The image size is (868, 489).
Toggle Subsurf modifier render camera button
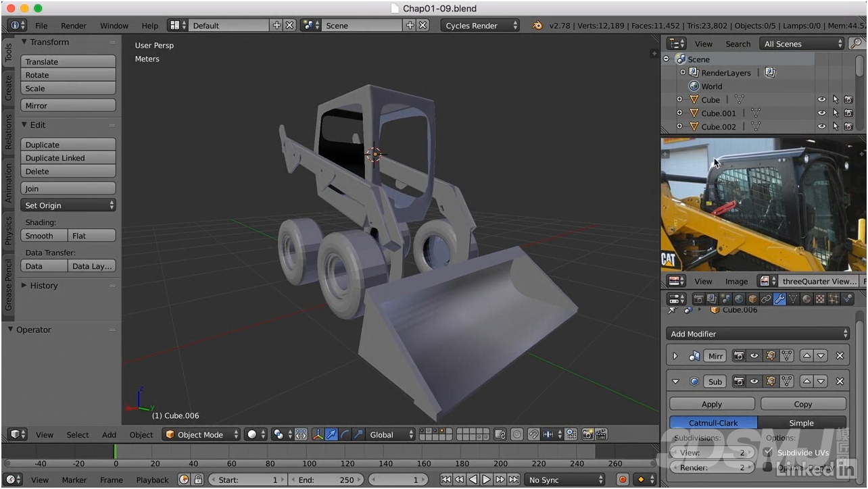[739, 382]
